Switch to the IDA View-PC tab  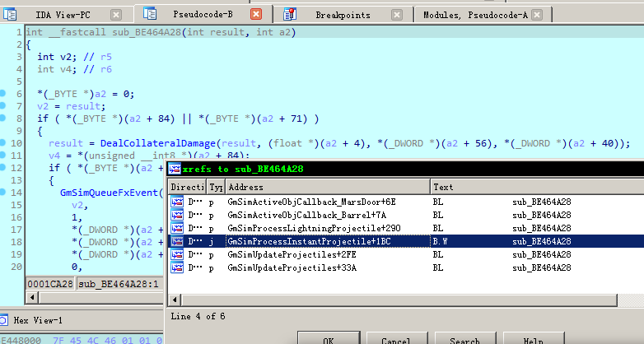click(x=63, y=15)
